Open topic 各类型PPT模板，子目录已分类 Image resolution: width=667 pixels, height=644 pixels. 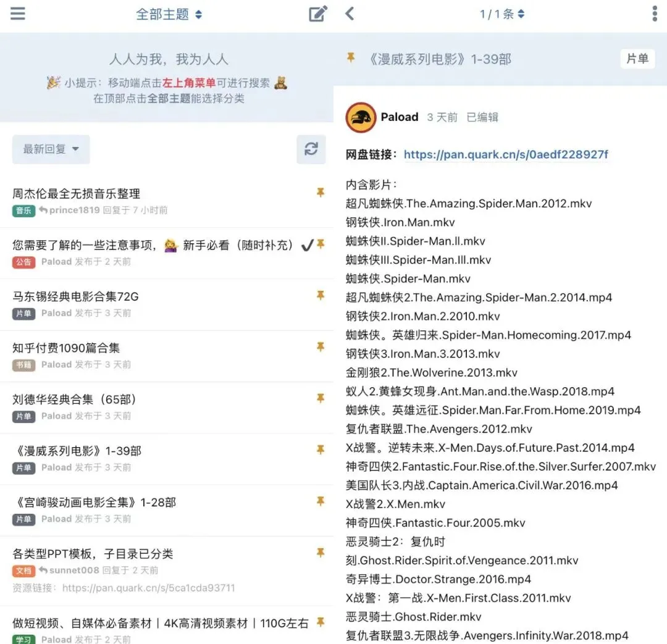tap(93, 554)
